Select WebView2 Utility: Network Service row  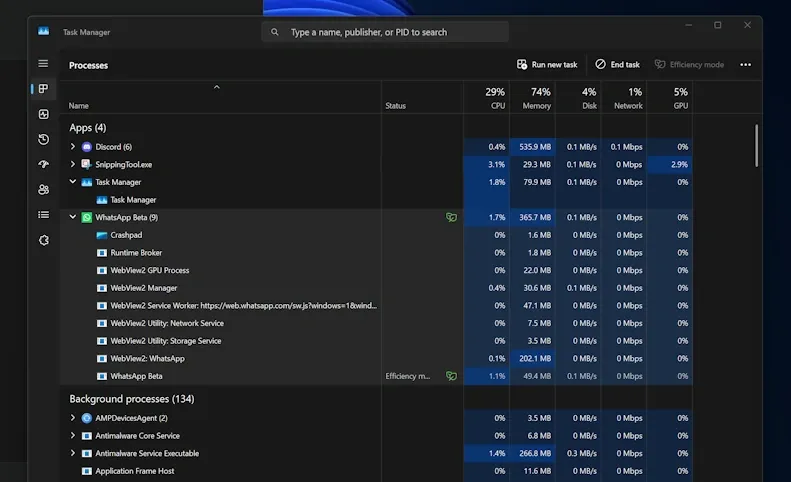376,324
